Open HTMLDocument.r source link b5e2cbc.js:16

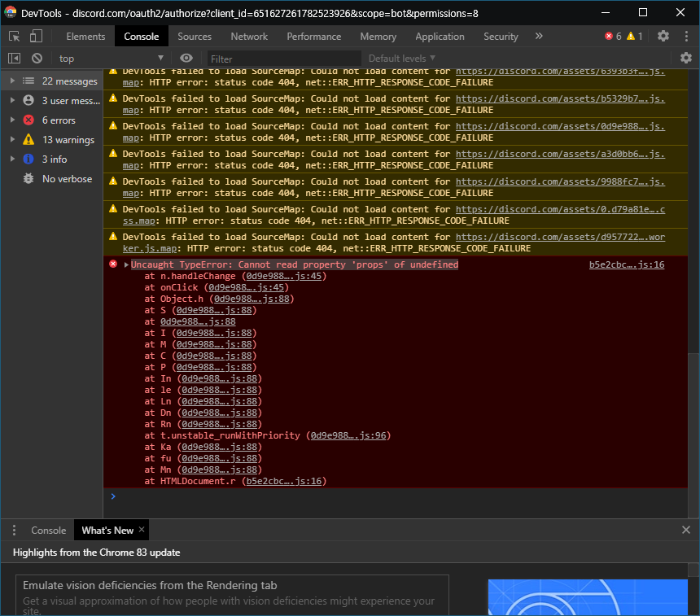[284, 481]
